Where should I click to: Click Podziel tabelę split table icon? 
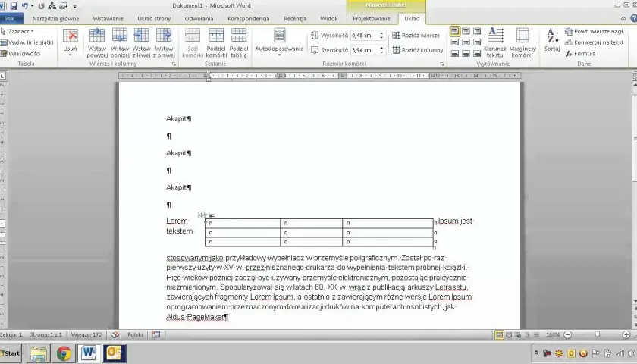[x=238, y=42]
